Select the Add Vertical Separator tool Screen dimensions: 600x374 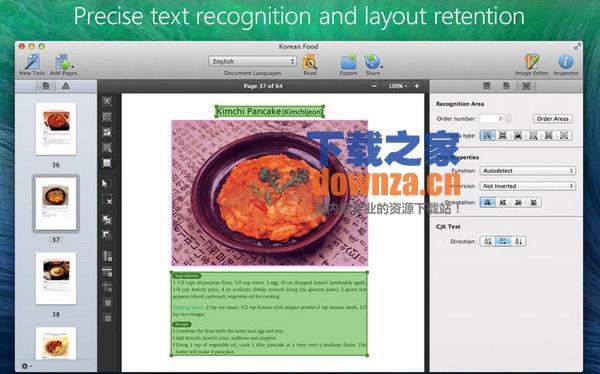108,256
